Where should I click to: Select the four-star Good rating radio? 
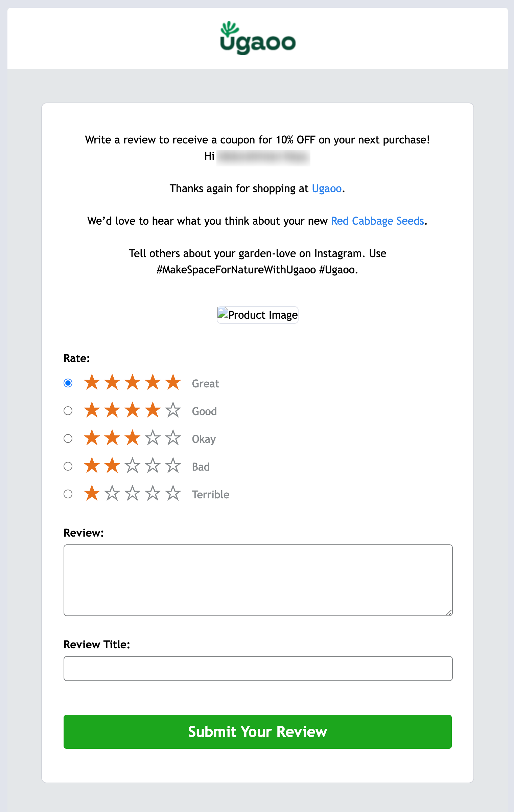click(68, 411)
